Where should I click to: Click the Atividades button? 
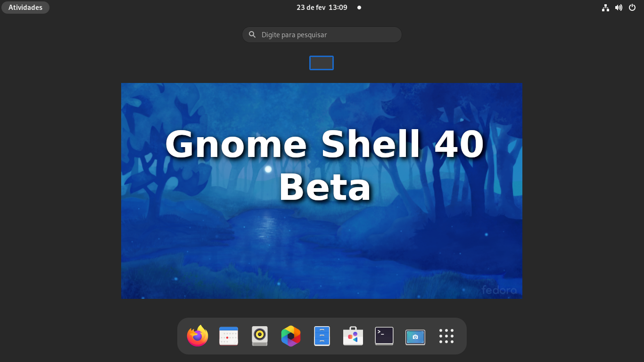(25, 7)
